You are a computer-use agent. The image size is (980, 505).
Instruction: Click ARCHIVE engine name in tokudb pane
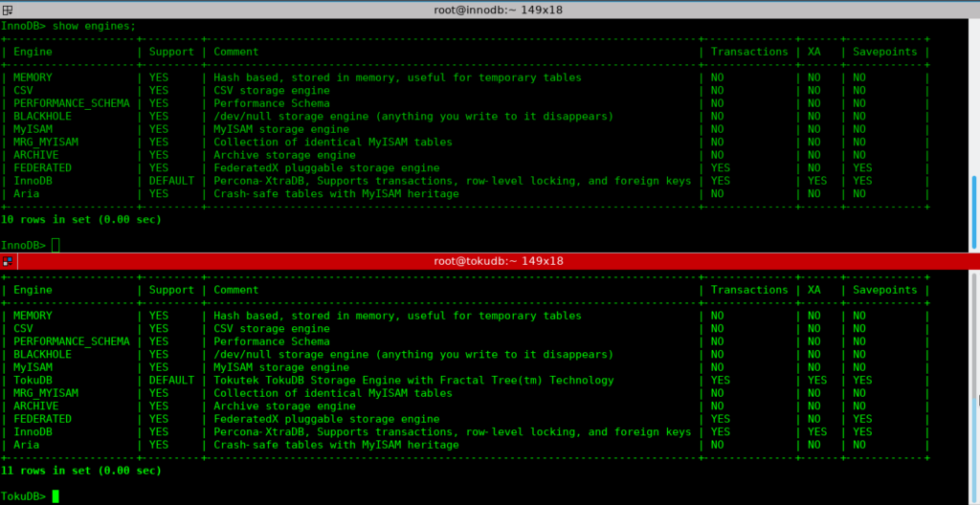(36, 406)
